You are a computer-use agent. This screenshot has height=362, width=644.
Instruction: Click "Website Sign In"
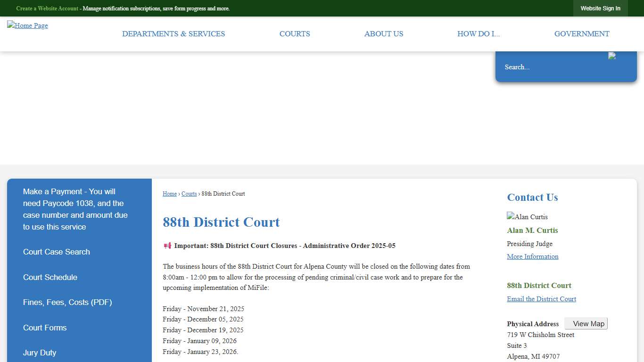point(600,8)
